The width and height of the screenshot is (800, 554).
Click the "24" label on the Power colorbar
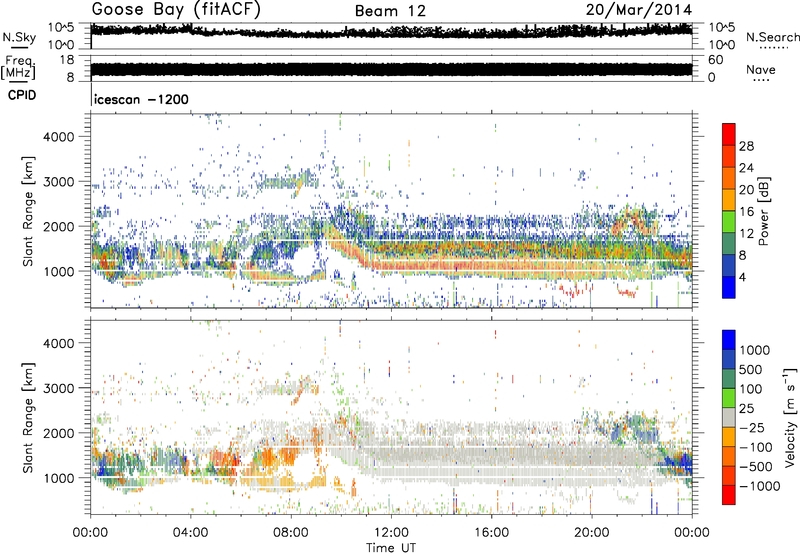click(x=746, y=168)
